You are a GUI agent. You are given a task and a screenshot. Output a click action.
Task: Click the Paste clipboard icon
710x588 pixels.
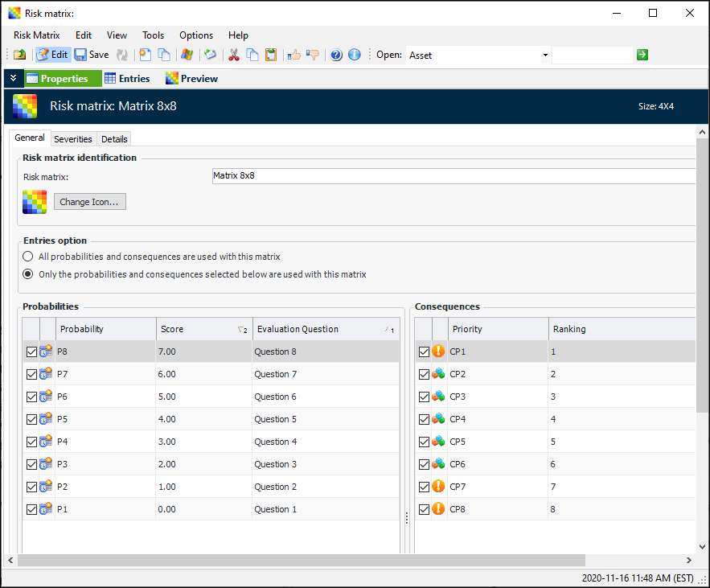pos(271,55)
